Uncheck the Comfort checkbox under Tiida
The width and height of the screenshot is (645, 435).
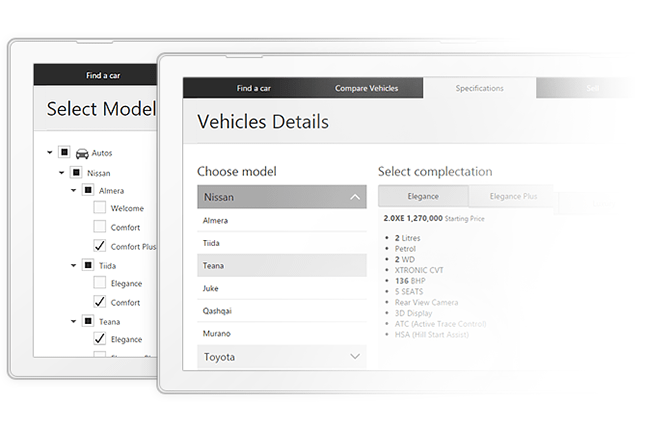pos(100,302)
